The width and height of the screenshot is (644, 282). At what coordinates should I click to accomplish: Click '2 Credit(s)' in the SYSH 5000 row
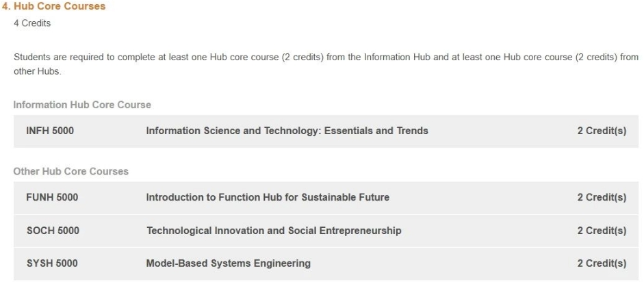(602, 263)
